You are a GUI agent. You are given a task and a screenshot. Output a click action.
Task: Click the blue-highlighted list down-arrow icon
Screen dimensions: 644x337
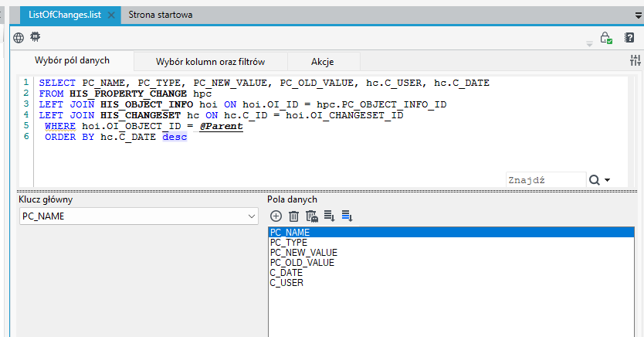pyautogui.click(x=347, y=216)
